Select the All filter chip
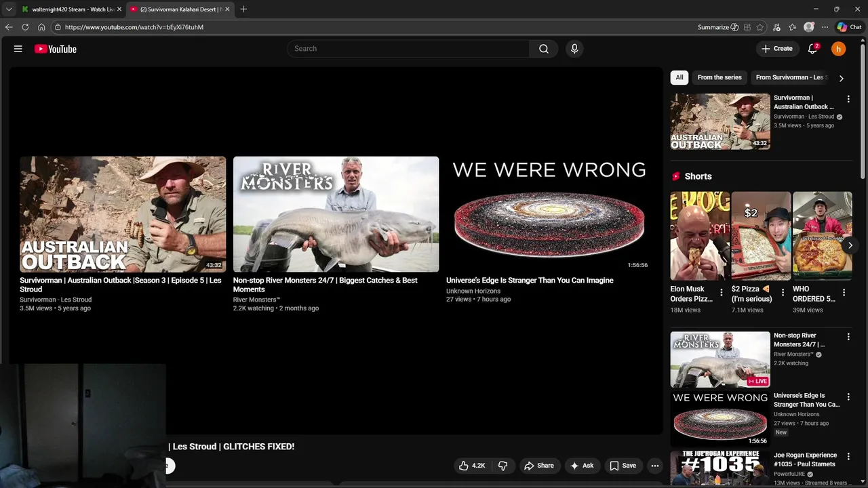This screenshot has height=488, width=868. (x=679, y=77)
